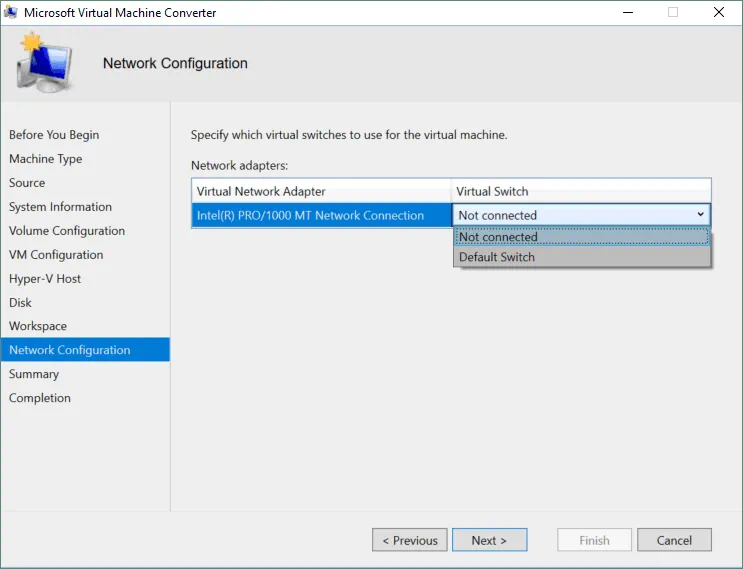Click the wizard computer icon in header

click(x=42, y=65)
